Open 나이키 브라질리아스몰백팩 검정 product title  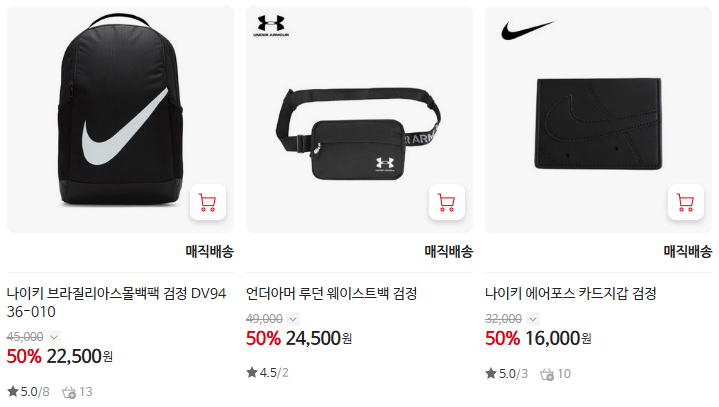(116, 302)
